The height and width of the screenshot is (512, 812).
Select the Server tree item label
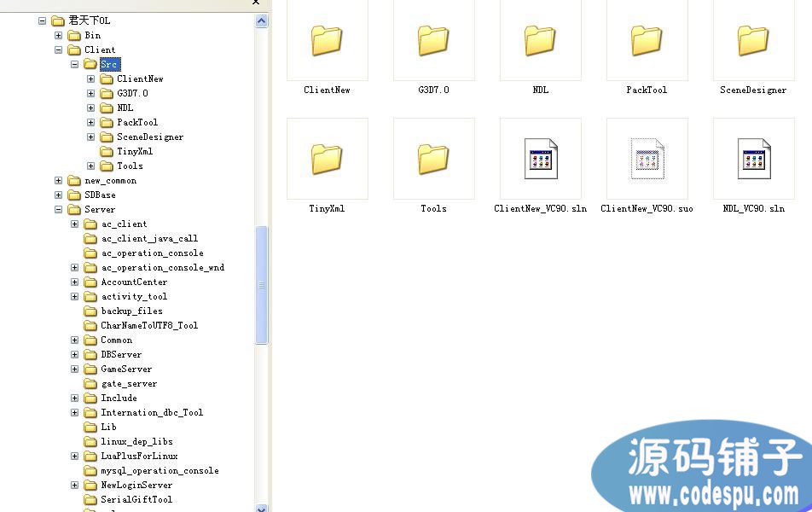click(x=100, y=209)
